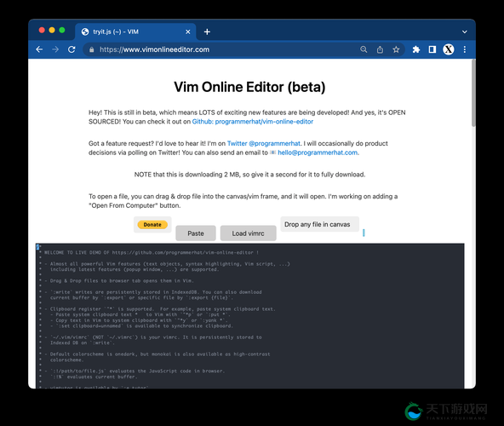
Task: Click the zoom magnifier icon in address bar
Action: [x=364, y=49]
